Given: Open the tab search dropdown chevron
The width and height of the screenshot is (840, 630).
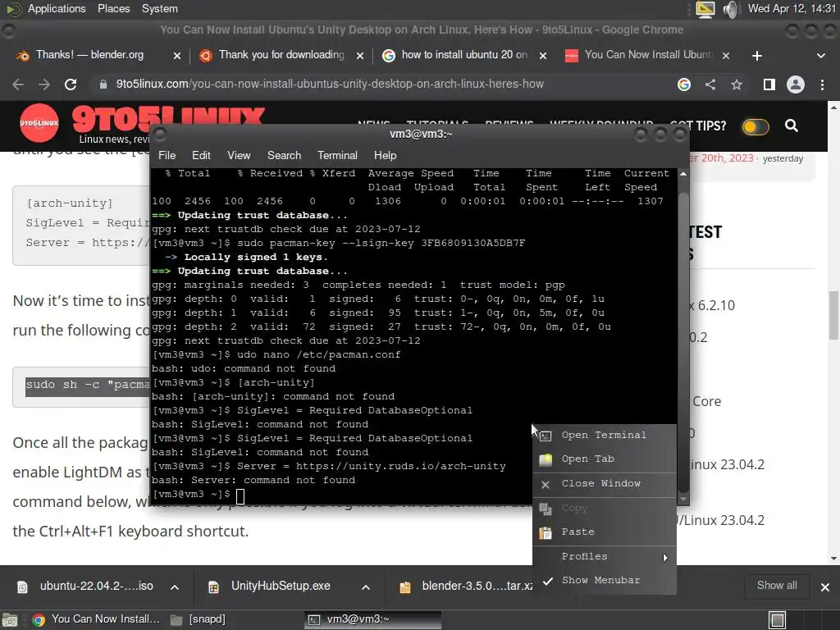Looking at the screenshot, I should tap(820, 56).
